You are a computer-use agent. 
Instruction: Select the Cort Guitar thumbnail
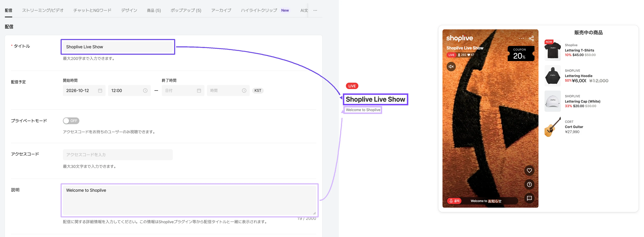pyautogui.click(x=552, y=127)
